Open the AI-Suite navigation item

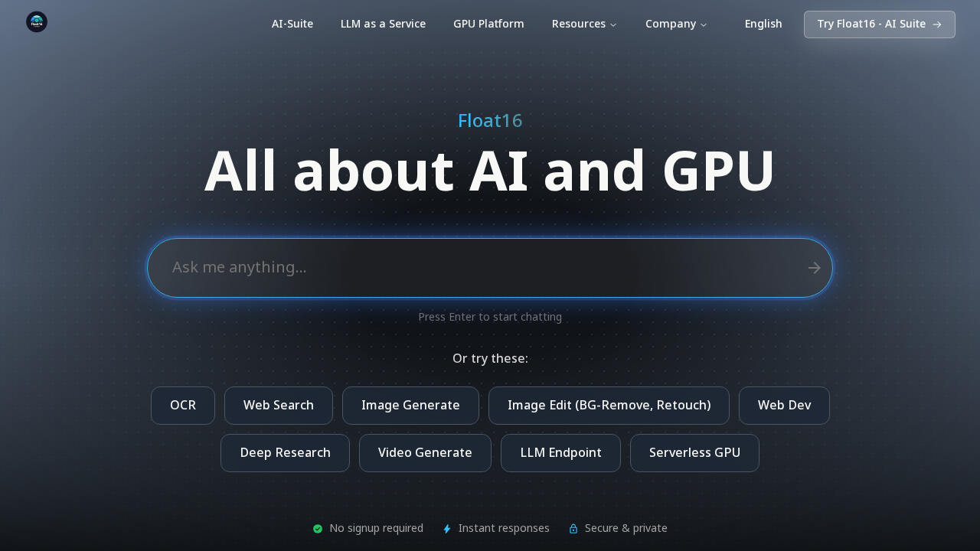coord(292,24)
